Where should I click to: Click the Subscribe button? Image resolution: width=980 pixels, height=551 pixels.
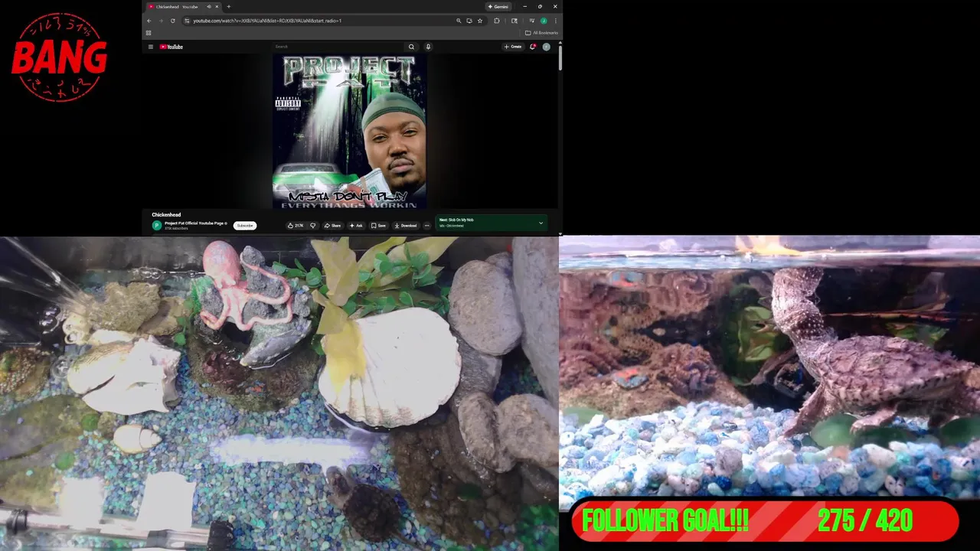[245, 225]
